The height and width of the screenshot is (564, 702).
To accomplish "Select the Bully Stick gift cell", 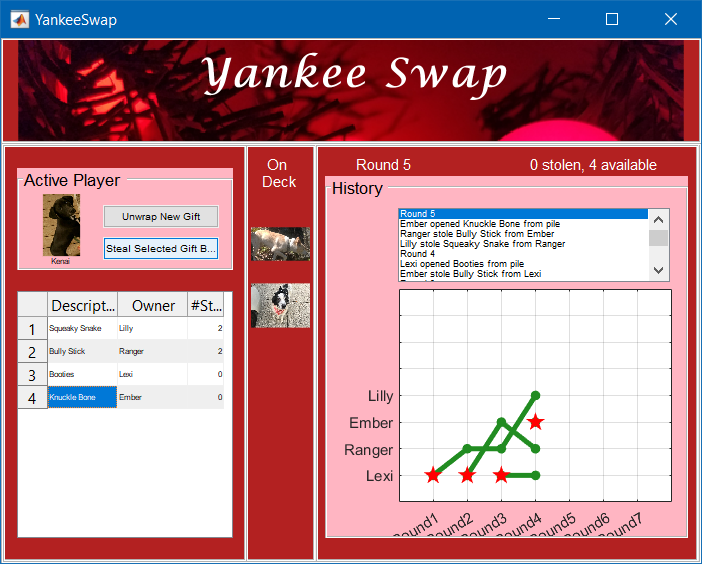I will click(82, 352).
